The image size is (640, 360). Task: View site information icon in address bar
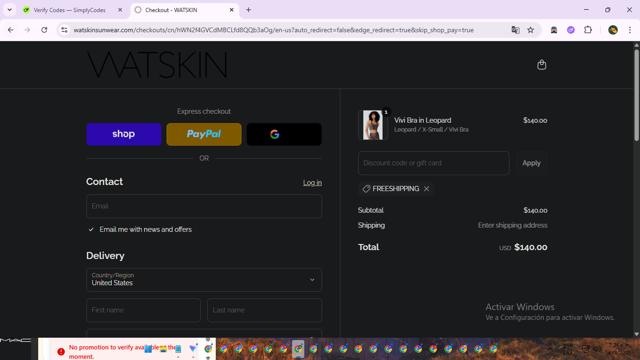(x=64, y=30)
